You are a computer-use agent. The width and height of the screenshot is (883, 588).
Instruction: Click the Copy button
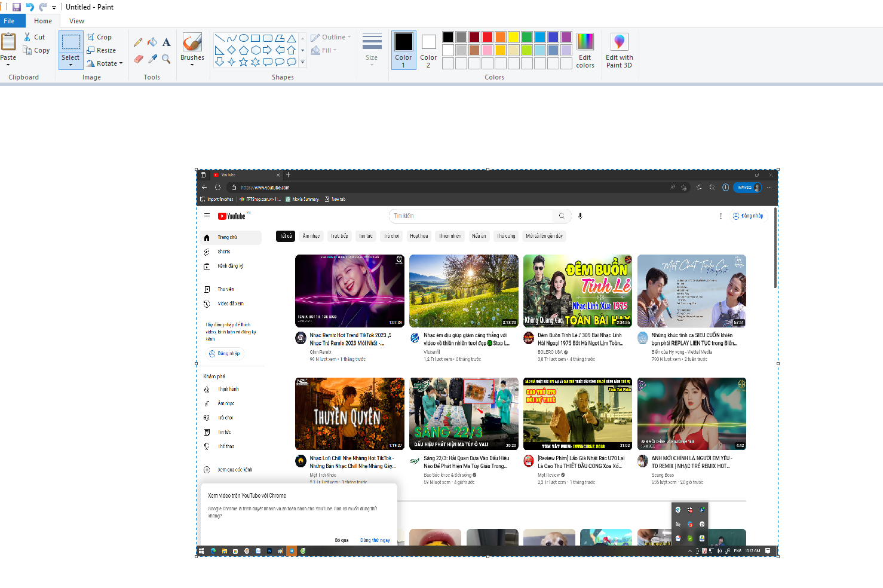tap(36, 50)
